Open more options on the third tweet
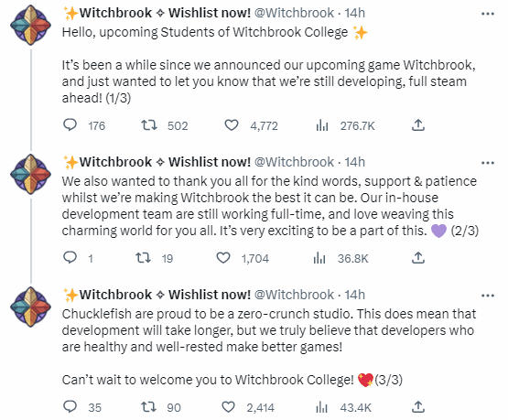 coord(488,296)
